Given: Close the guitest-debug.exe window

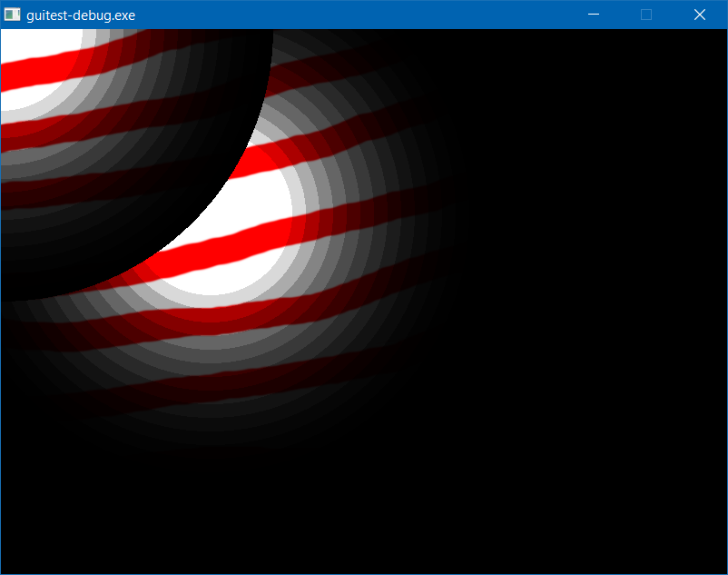Looking at the screenshot, I should 699,15.
